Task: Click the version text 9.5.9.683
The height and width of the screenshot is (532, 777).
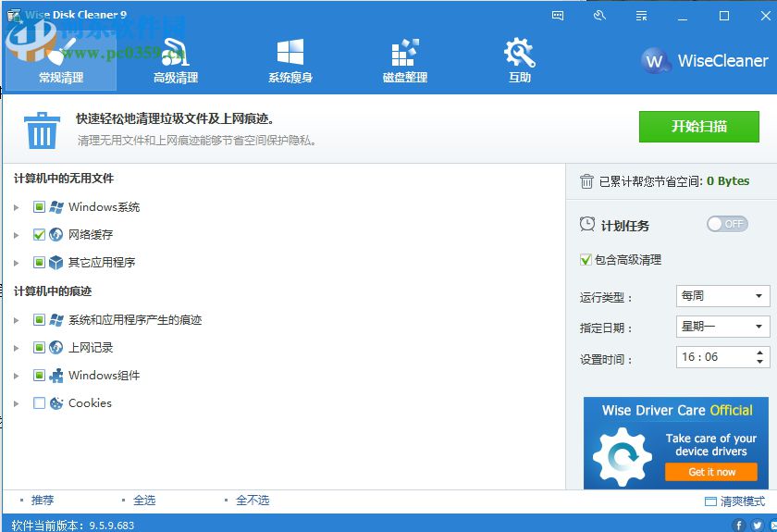Action: pyautogui.click(x=112, y=526)
